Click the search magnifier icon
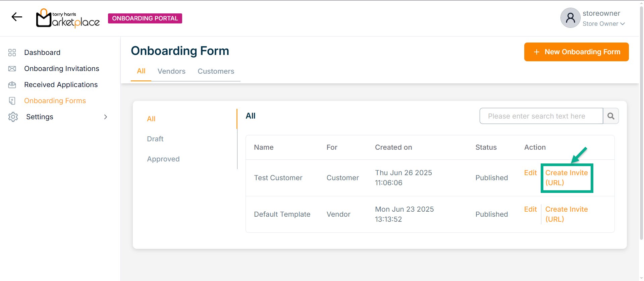The width and height of the screenshot is (644, 281). (611, 116)
